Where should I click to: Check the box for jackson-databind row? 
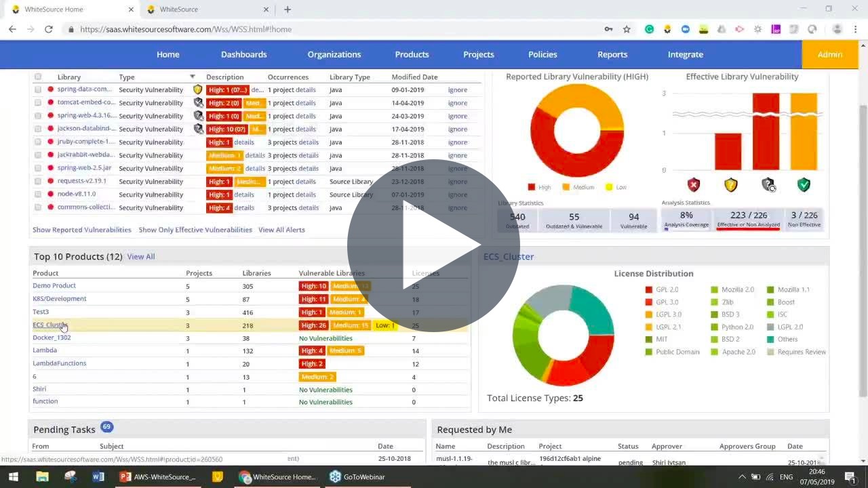coord(38,129)
